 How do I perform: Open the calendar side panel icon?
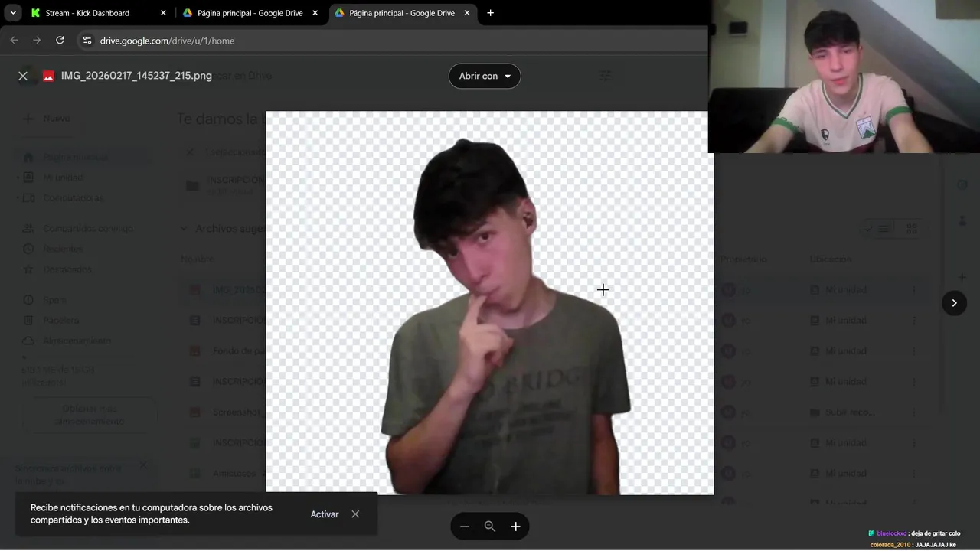[962, 185]
